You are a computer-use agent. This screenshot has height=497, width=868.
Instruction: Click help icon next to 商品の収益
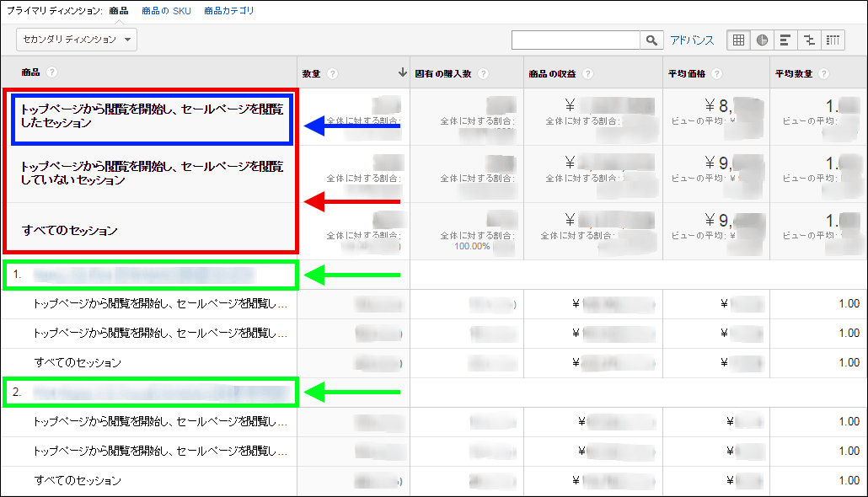coord(587,74)
